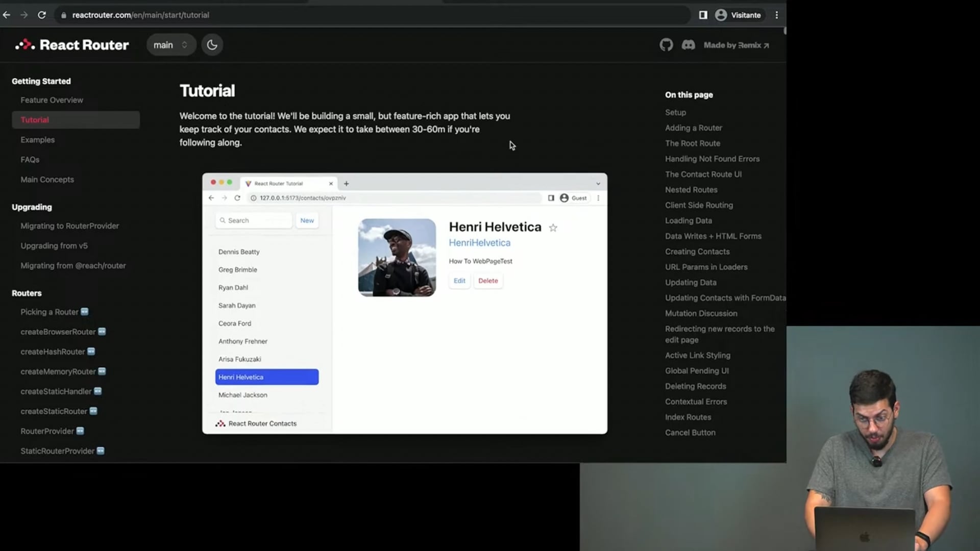Click the React Router logo
The width and height of the screenshot is (980, 551).
coord(72,45)
